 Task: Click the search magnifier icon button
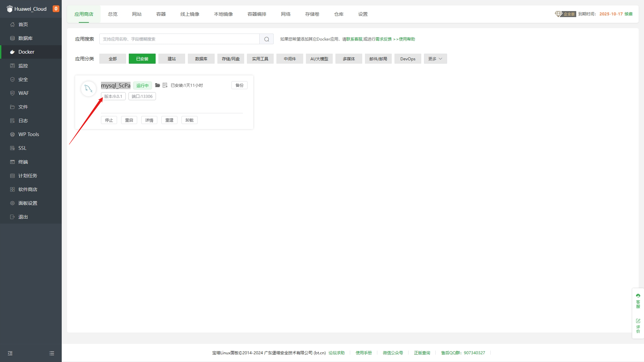pos(267,39)
